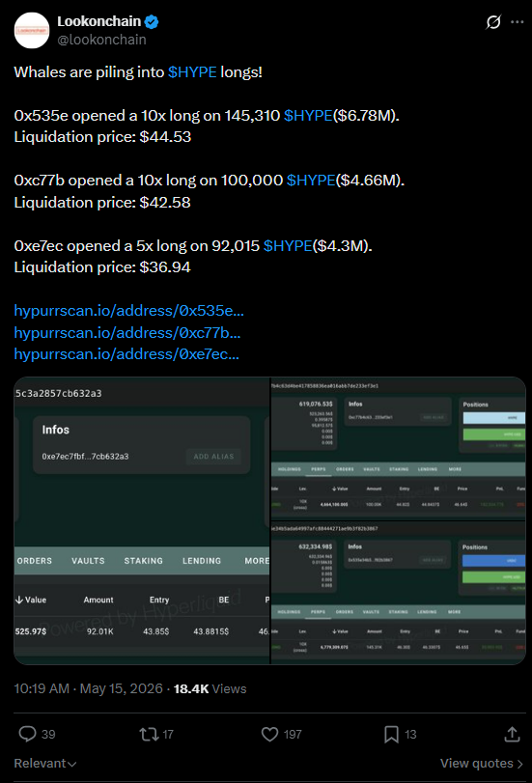Image resolution: width=532 pixels, height=783 pixels.
Task: Click the repost count 17
Action: (168, 734)
